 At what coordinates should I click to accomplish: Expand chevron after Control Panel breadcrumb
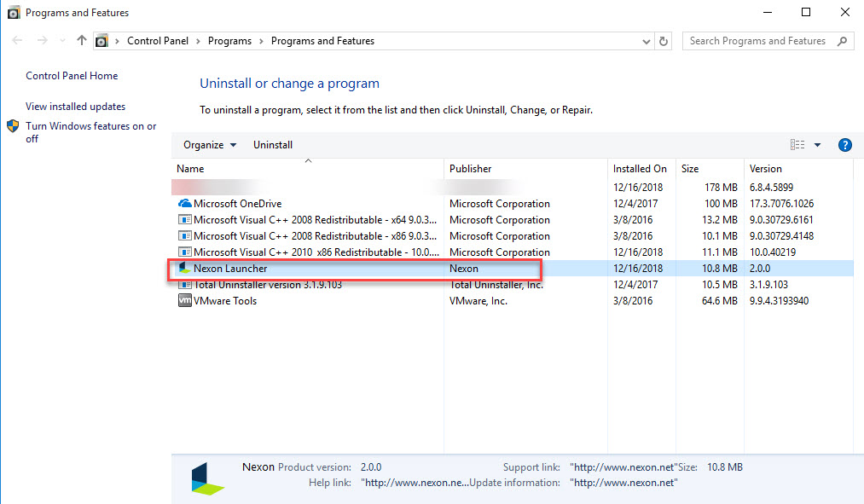199,41
